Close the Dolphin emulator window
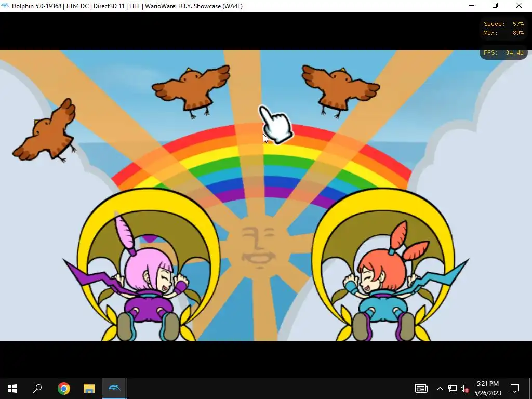This screenshot has width=532, height=399. 519,6
